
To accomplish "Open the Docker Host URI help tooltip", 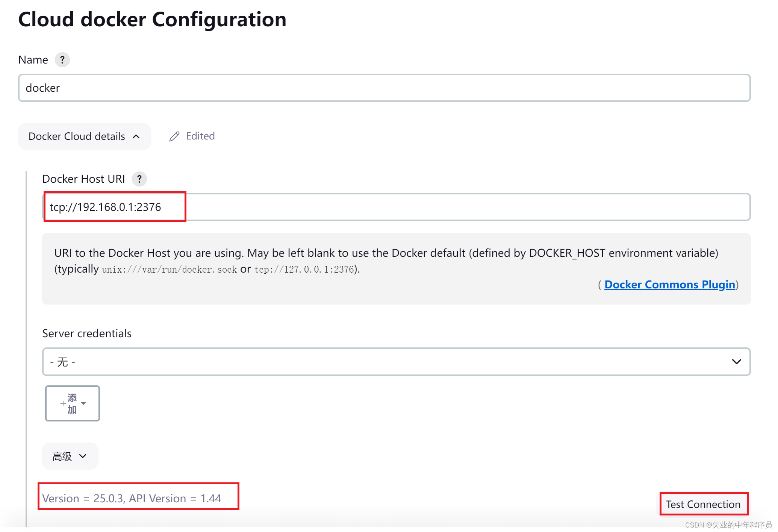I will 139,179.
